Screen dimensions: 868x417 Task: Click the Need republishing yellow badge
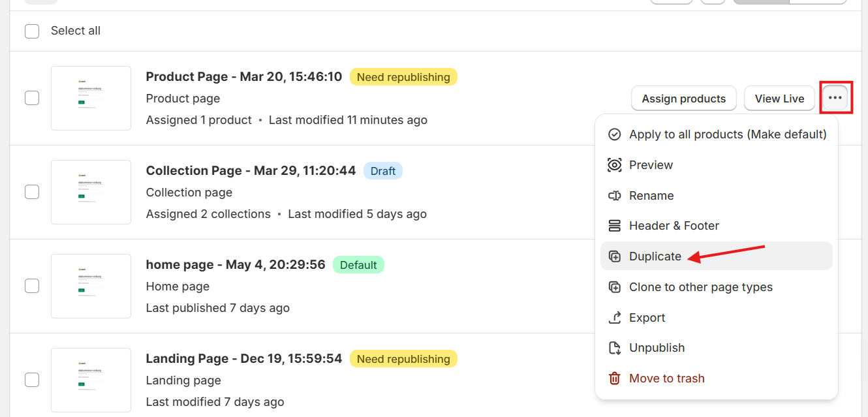403,76
